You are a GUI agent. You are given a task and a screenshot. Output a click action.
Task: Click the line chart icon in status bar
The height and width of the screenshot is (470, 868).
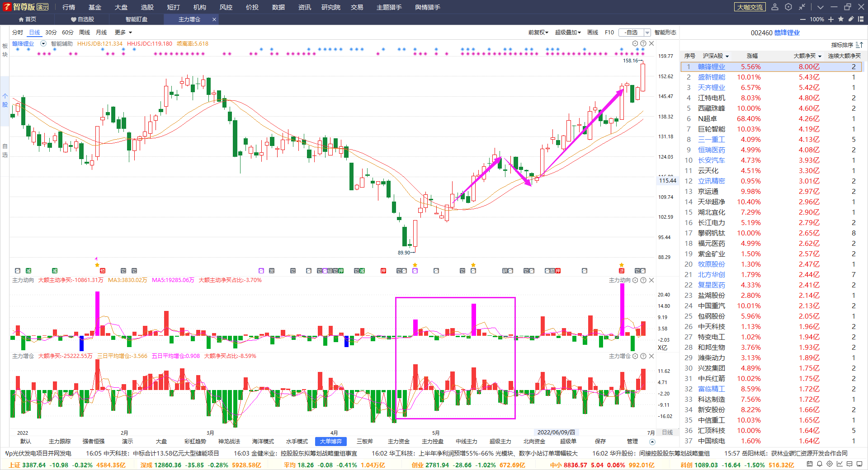point(840,464)
